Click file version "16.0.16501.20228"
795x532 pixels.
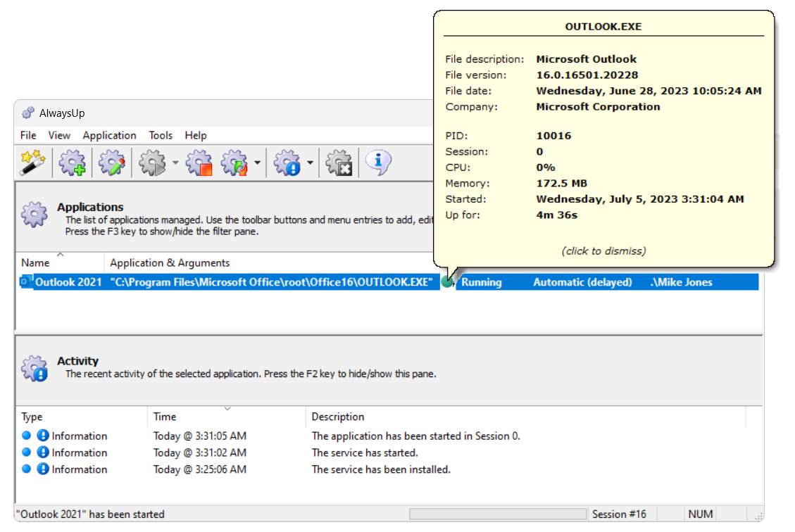587,75
